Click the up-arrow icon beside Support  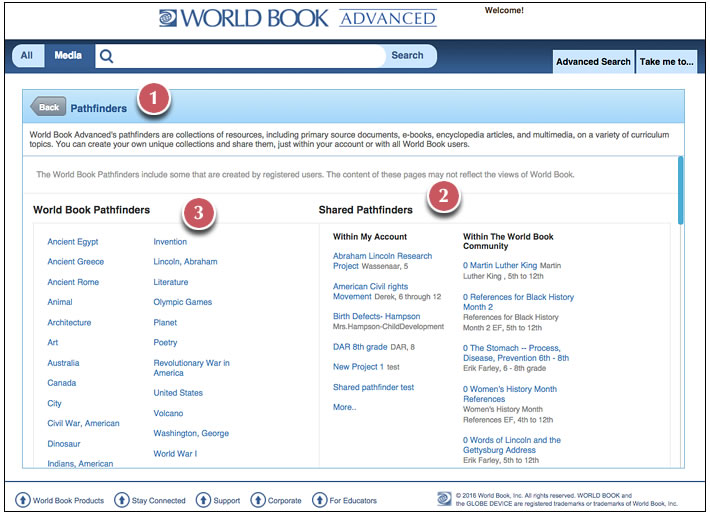(203, 500)
